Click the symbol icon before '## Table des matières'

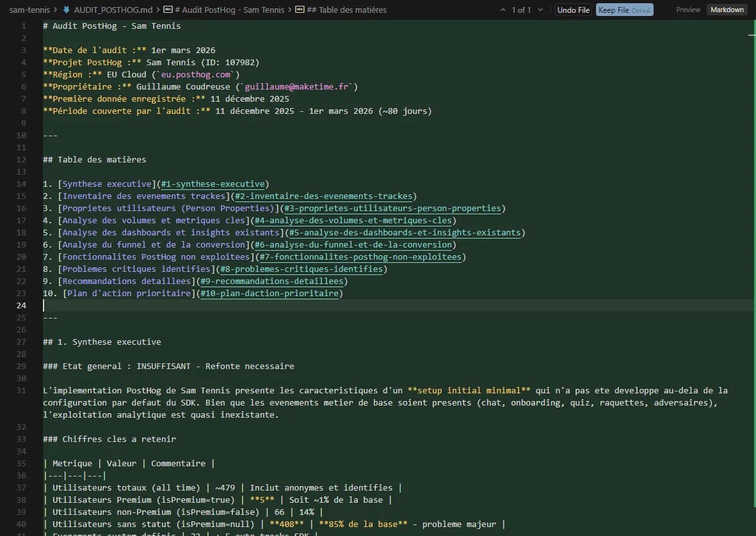click(299, 10)
